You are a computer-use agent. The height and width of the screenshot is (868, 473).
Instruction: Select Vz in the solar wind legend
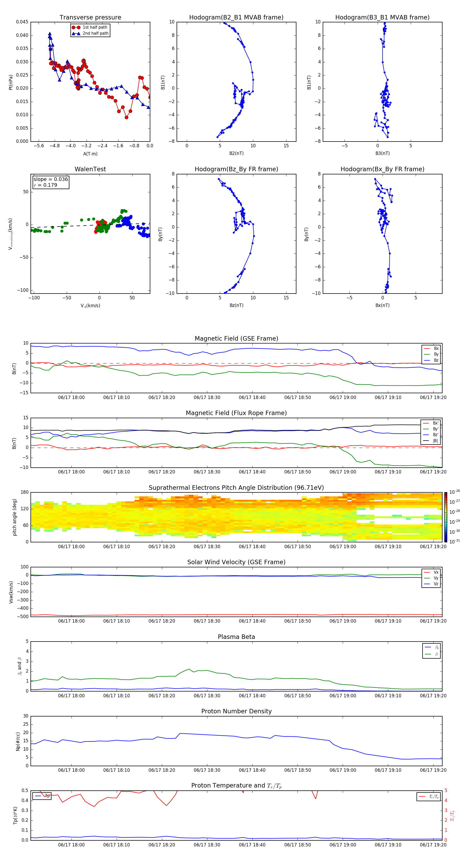[x=431, y=584]
